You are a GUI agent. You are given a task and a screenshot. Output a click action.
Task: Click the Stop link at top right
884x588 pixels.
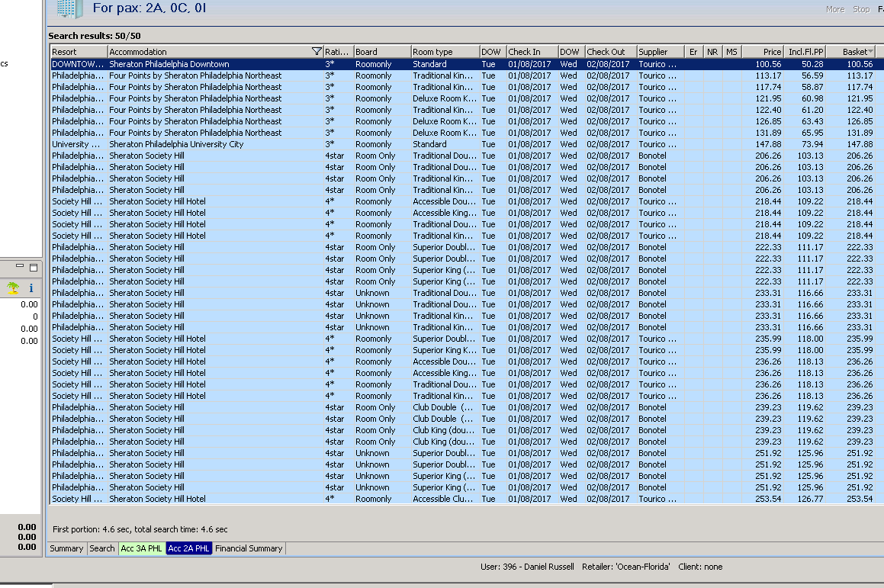tap(861, 9)
